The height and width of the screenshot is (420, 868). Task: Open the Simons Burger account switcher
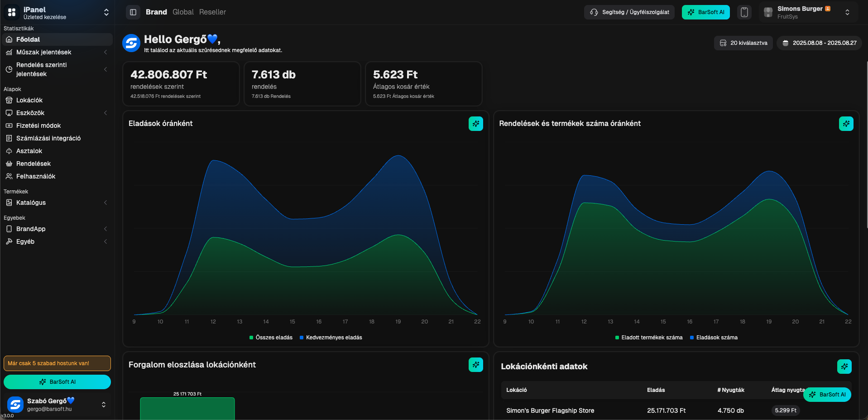point(806,12)
